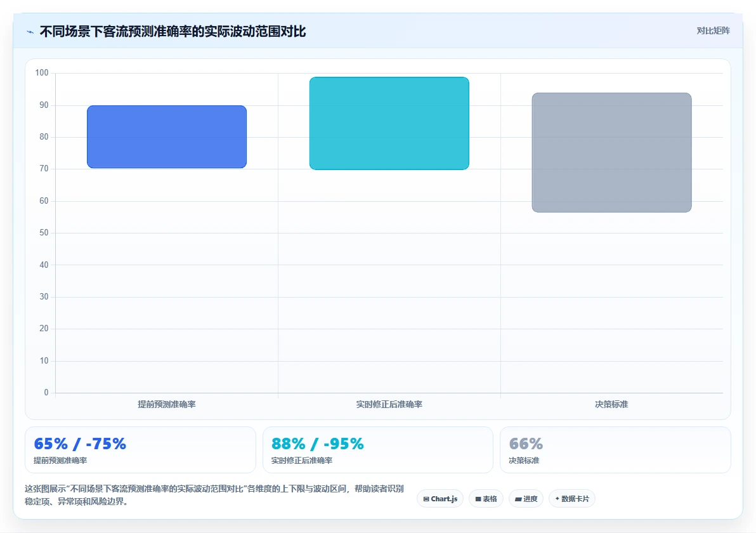
Task: Open the 88% / -95% data card
Action: coord(378,450)
